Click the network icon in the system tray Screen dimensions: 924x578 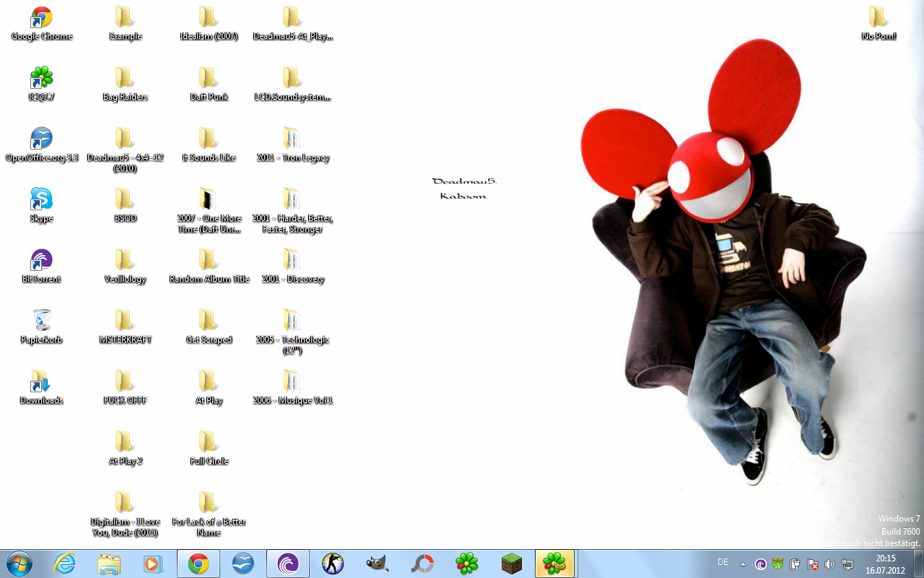847,564
